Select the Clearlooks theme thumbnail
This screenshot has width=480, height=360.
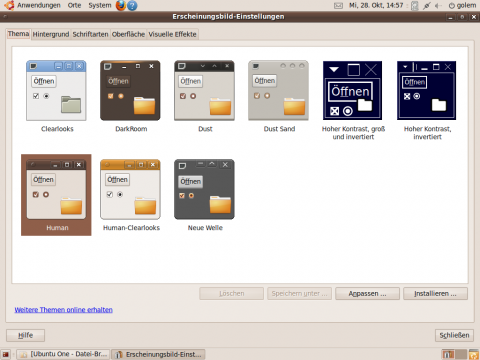point(56,91)
